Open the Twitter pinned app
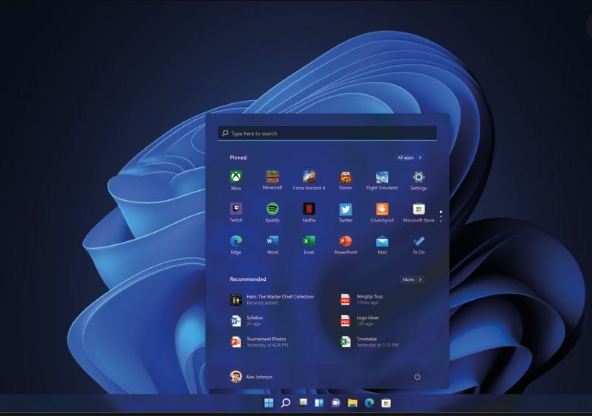Image resolution: width=592 pixels, height=416 pixels. [345, 212]
